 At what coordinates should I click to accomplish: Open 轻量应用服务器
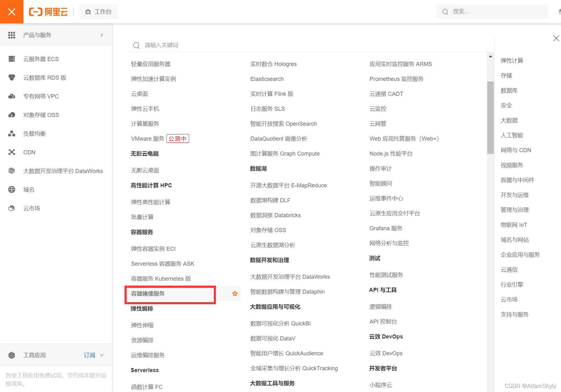[x=151, y=64]
